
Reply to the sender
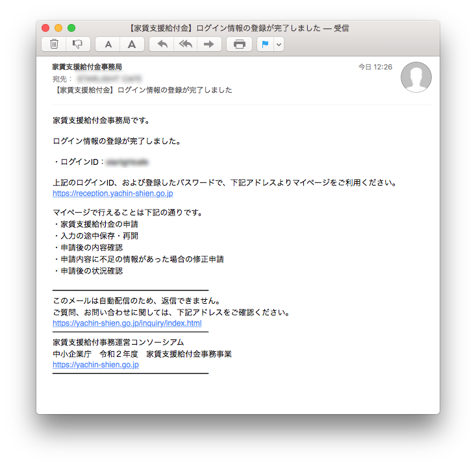coord(162,44)
